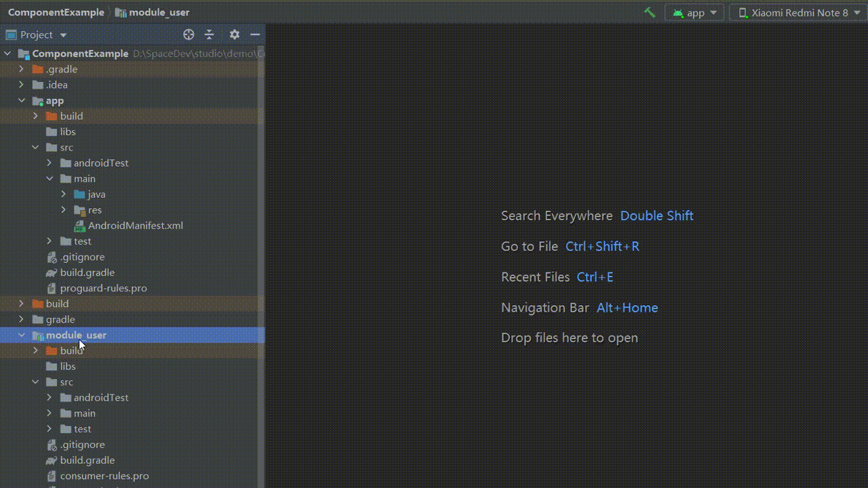Screen dimensions: 868x488
Task: Click the java source folder icon
Action: (79, 194)
